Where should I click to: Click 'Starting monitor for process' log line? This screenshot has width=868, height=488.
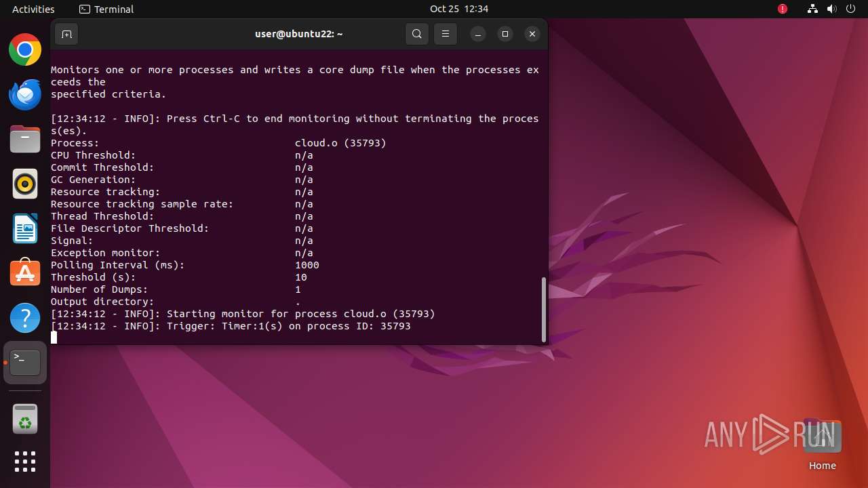243,314
